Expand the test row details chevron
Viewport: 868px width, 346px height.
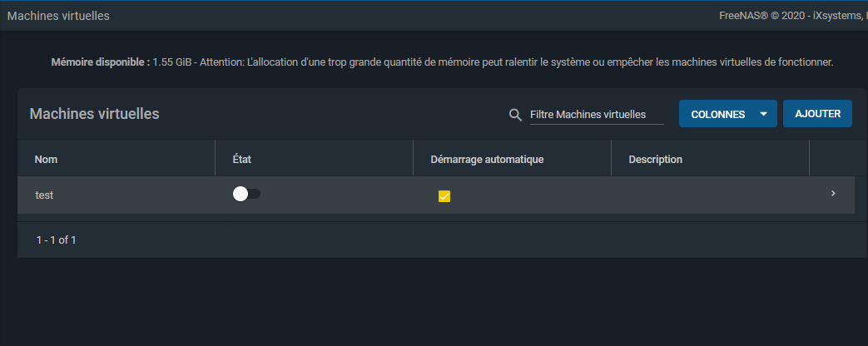(833, 194)
